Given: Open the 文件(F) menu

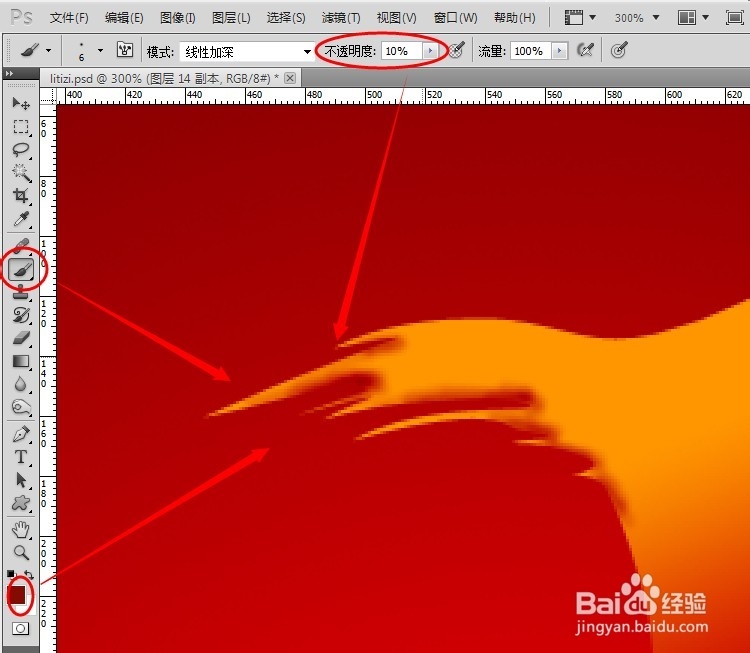Looking at the screenshot, I should [69, 18].
